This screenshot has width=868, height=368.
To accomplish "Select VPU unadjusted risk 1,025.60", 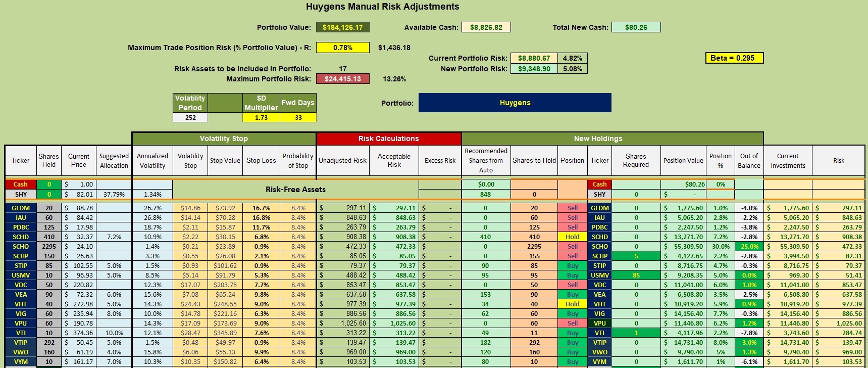I will click(x=343, y=323).
